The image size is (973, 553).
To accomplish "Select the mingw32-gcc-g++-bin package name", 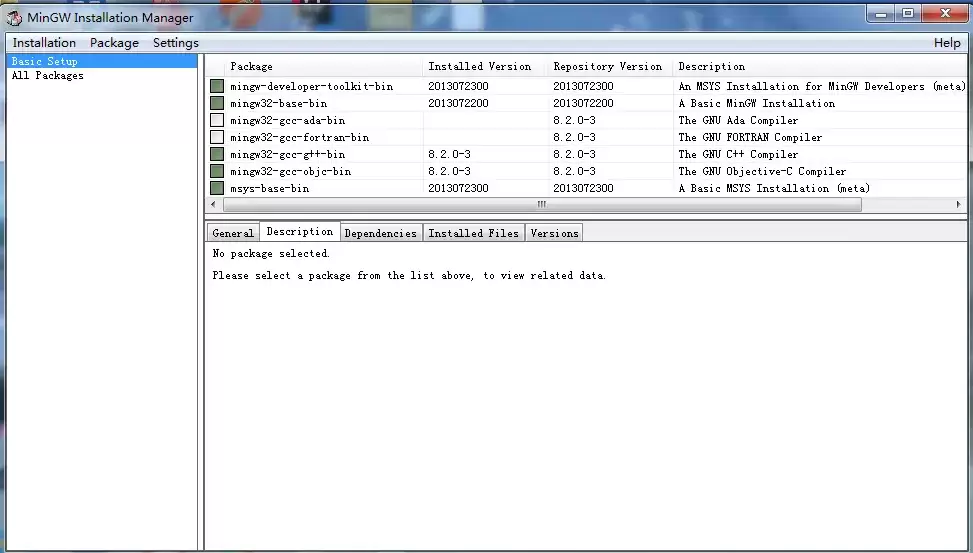I will coord(287,154).
